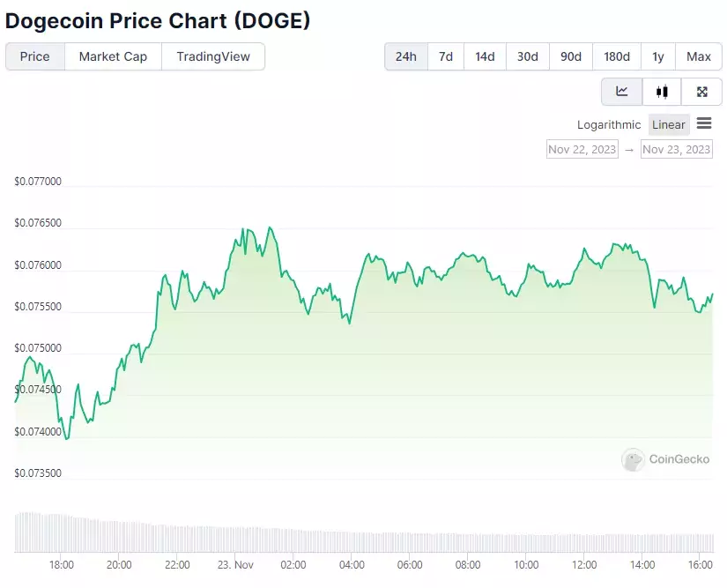Toggle Linear scale option
The width and height of the screenshot is (727, 588).
669,125
